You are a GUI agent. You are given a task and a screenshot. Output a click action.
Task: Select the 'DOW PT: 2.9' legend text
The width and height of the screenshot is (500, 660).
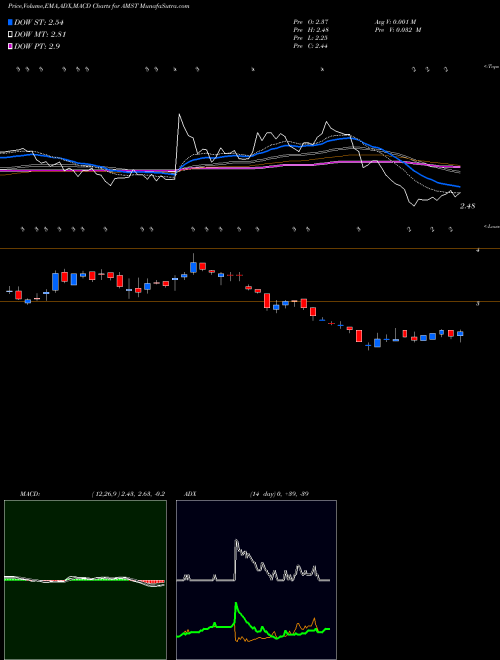tap(37, 46)
